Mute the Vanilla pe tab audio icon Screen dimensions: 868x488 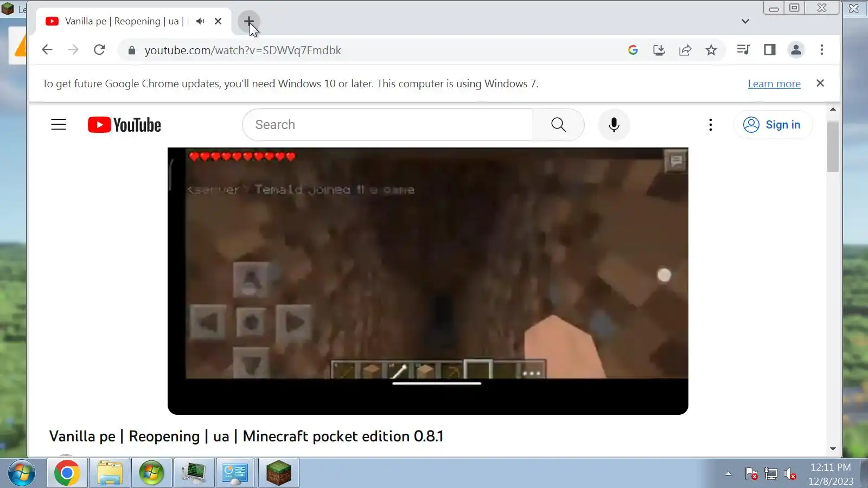tap(200, 21)
